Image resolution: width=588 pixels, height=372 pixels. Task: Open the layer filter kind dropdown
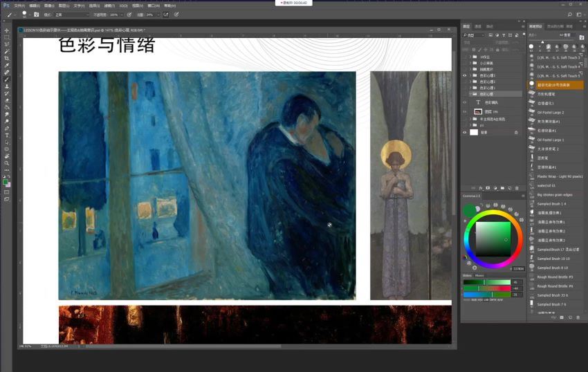tap(474, 35)
